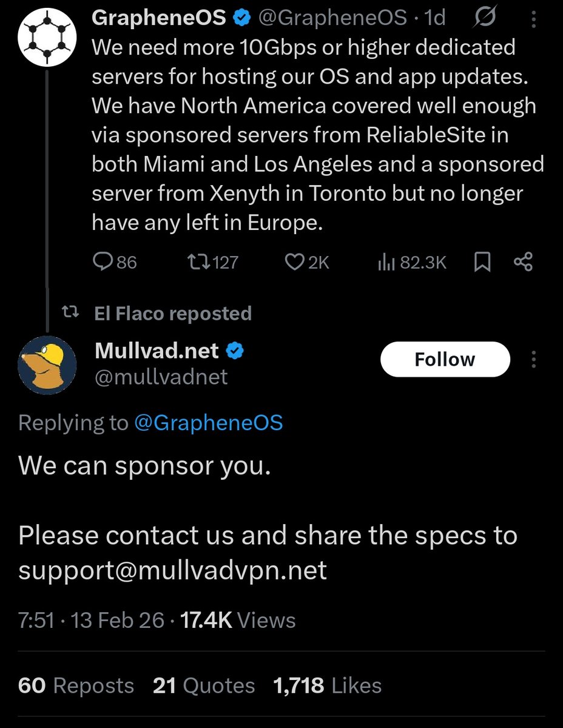Bookmark the GrapheneOS post
563x728 pixels.
[x=482, y=262]
